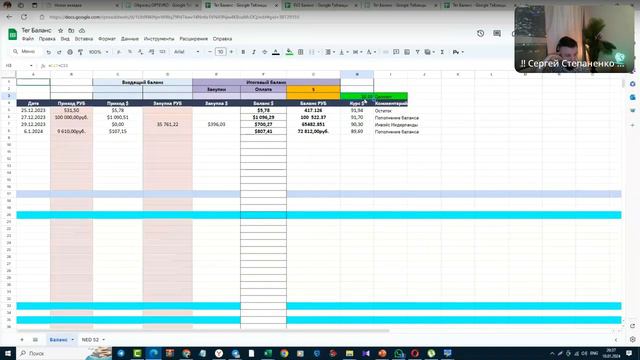
Task: Click the Меню search box
Action: pos(24,52)
